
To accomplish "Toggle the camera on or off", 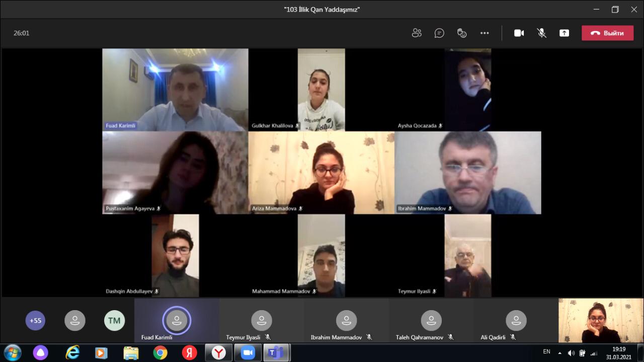I will pyautogui.click(x=519, y=33).
